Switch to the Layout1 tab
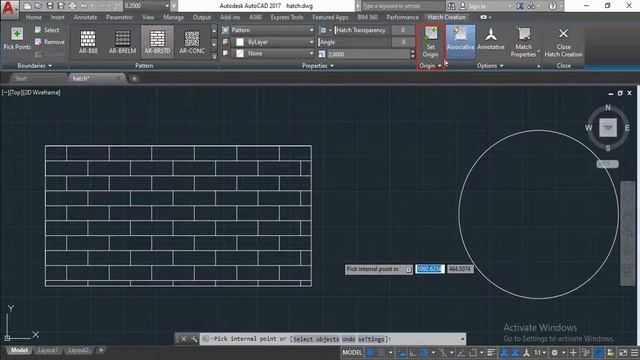Viewport: 640px width, 360px height. tap(48, 350)
